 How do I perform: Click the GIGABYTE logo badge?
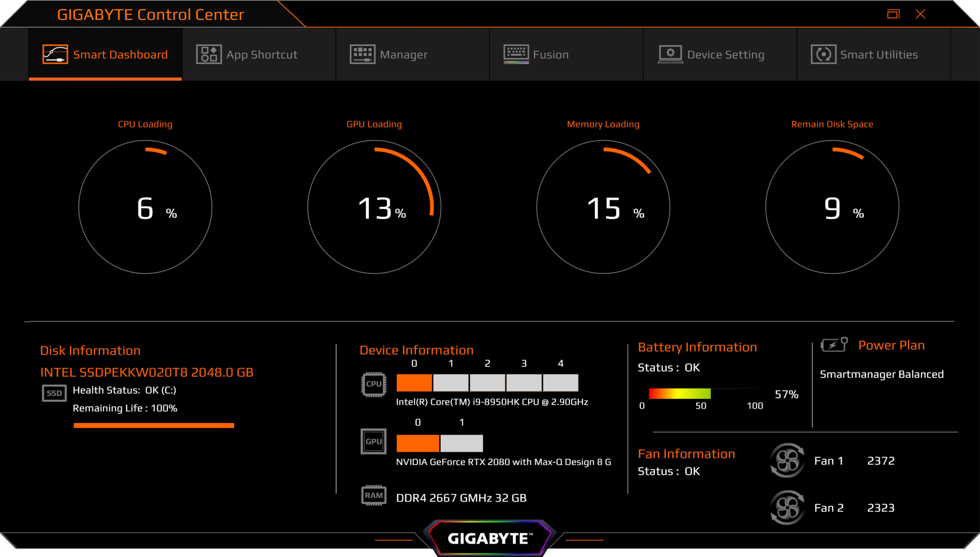click(489, 538)
